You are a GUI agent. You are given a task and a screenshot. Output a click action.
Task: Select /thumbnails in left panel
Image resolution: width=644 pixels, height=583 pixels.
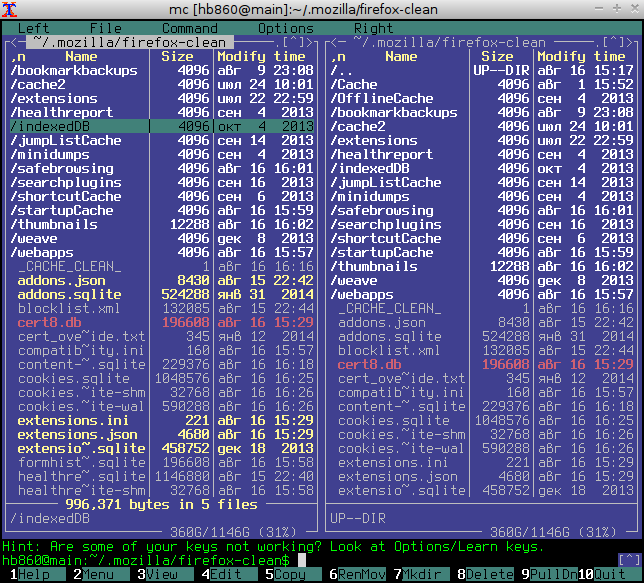pos(162,224)
